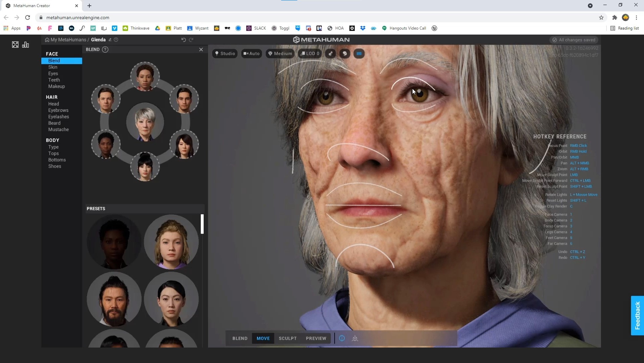644x363 pixels.
Task: Redo the change arrow
Action: [191, 40]
